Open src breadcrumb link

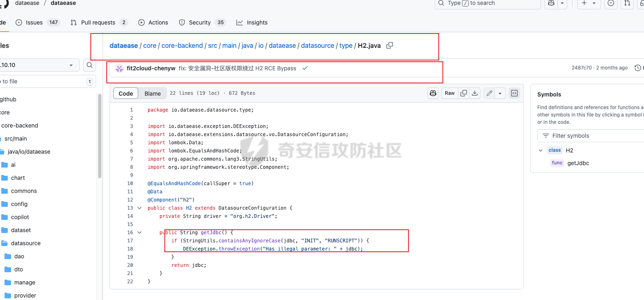click(213, 45)
